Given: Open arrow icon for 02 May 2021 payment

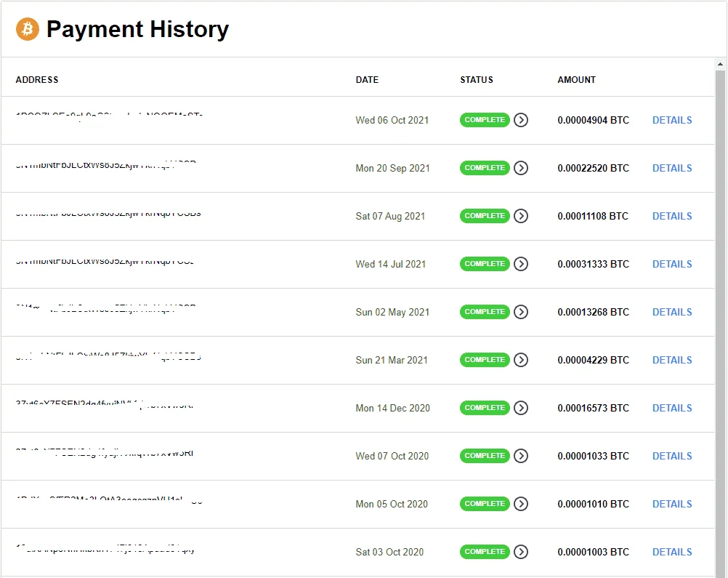Looking at the screenshot, I should pyautogui.click(x=521, y=312).
